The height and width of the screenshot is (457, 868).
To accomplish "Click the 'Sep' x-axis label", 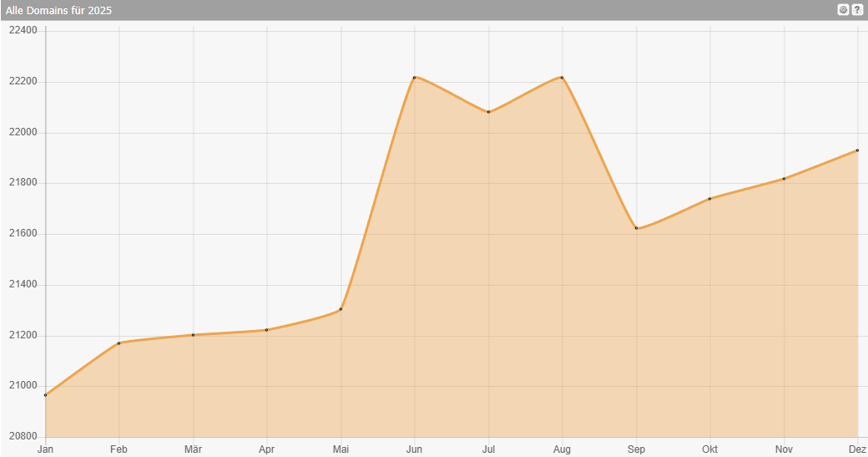I will pyautogui.click(x=636, y=449).
